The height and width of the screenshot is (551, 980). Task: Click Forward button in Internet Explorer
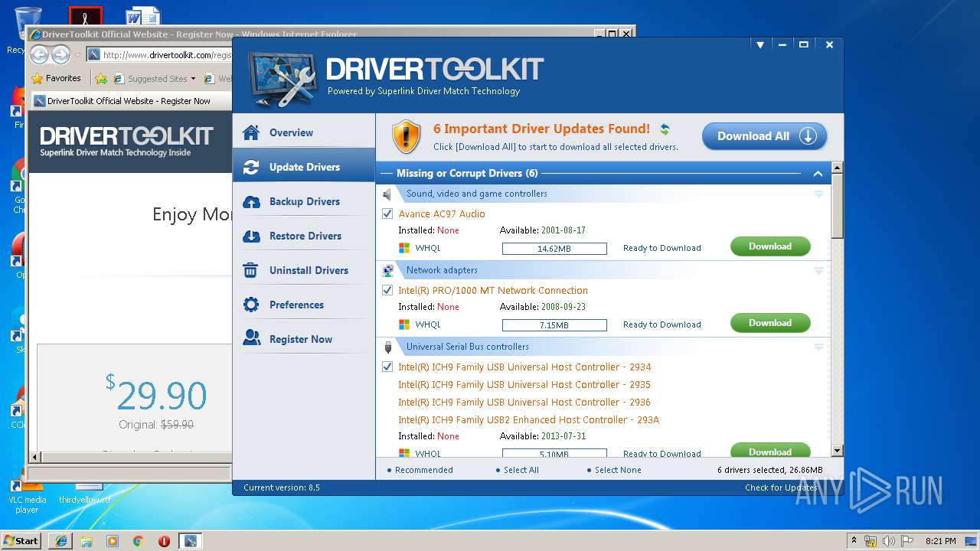point(61,54)
